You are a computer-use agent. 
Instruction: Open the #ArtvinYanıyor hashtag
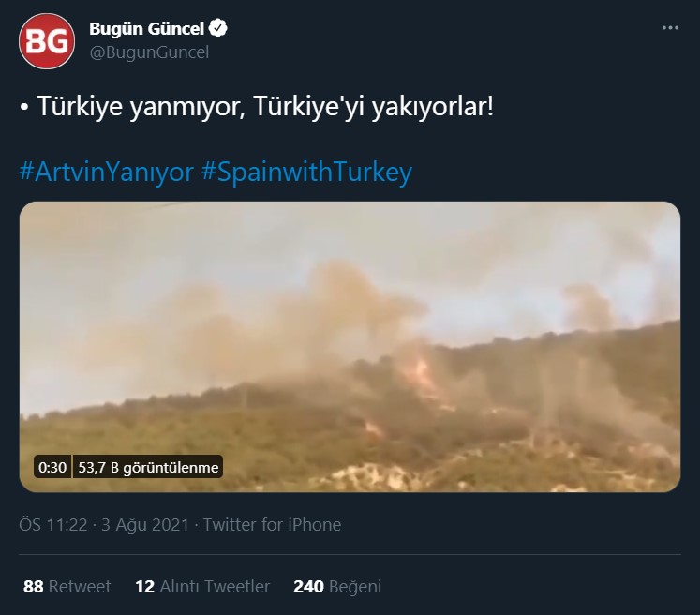106,172
